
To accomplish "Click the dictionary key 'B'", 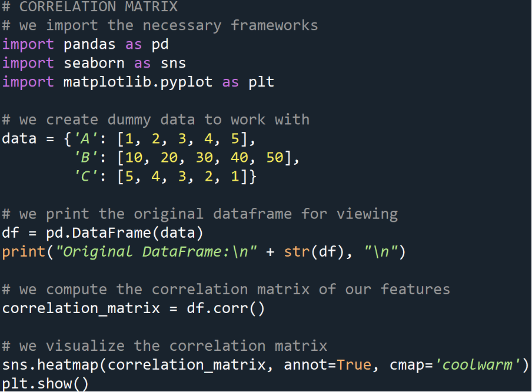I will click(85, 158).
